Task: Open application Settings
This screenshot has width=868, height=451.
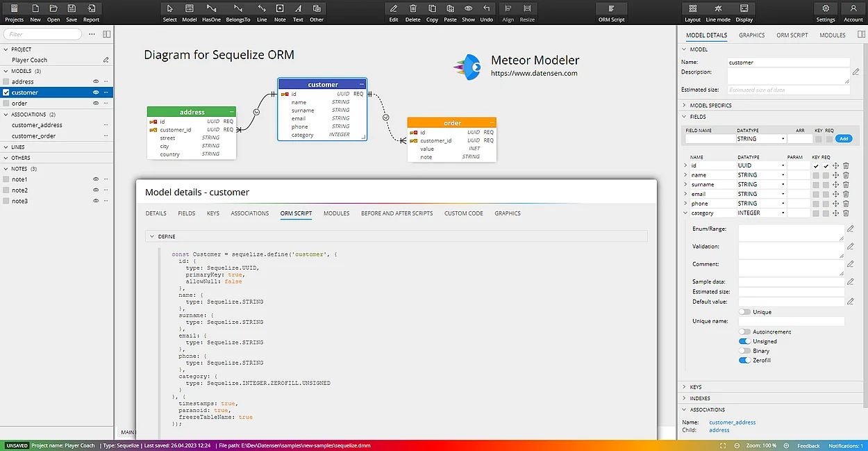Action: click(x=826, y=12)
